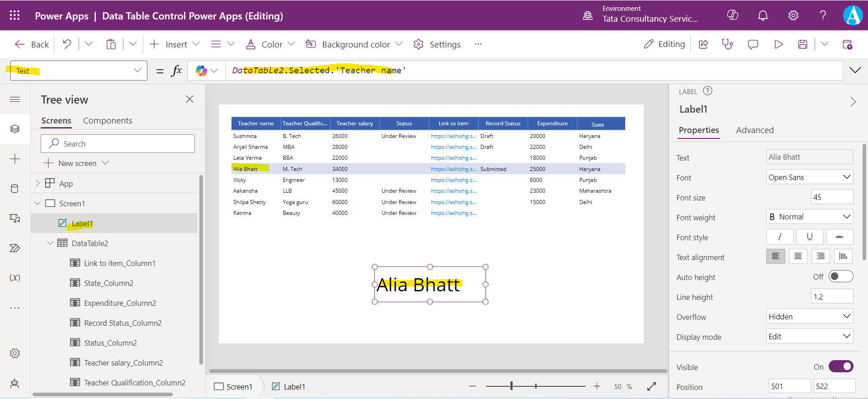Click the zoom slider handle
Screen dimensions: 868x399
click(x=511, y=386)
